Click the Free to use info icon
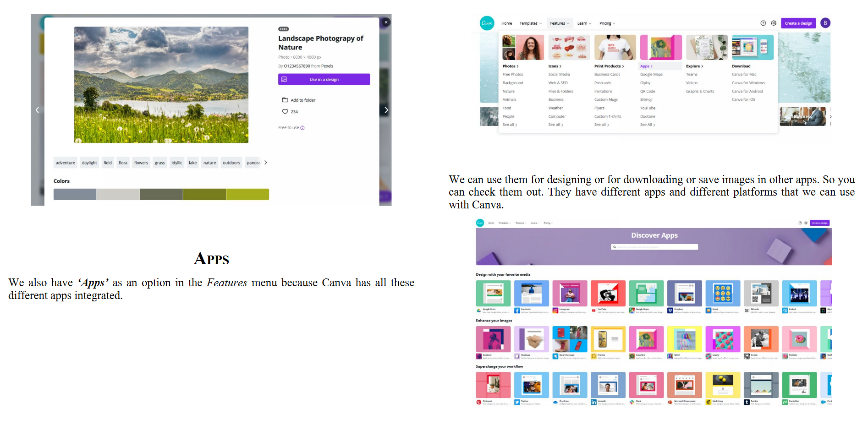The height and width of the screenshot is (447, 868). 302,128
